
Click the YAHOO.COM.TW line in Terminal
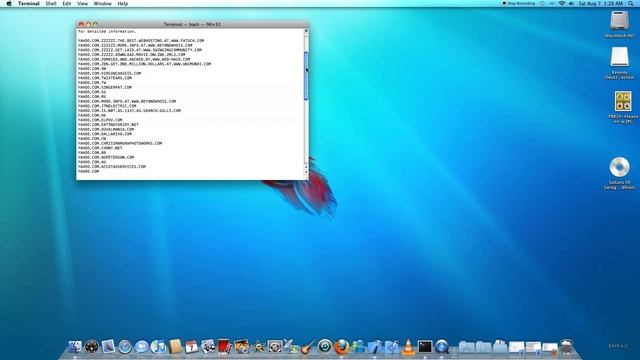[92, 82]
